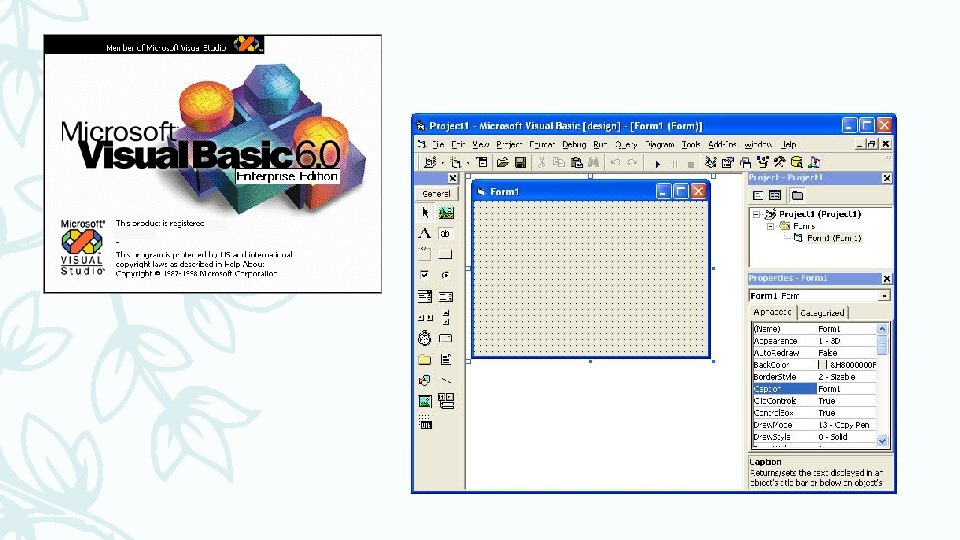Select the OLE control in the toolbox

point(425,422)
